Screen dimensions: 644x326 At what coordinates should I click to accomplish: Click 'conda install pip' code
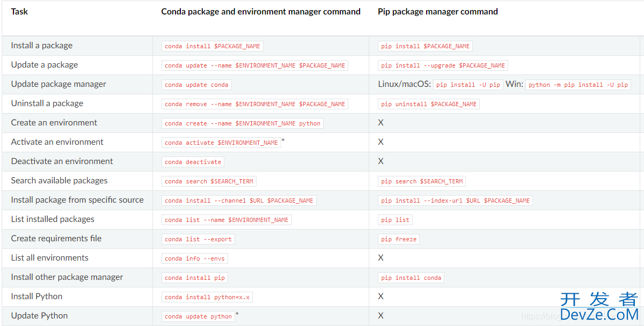[x=195, y=278]
